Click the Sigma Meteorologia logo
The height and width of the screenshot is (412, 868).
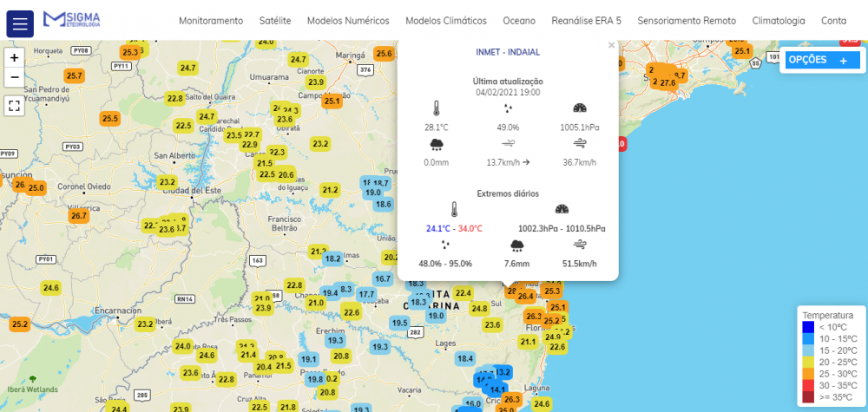pos(71,19)
